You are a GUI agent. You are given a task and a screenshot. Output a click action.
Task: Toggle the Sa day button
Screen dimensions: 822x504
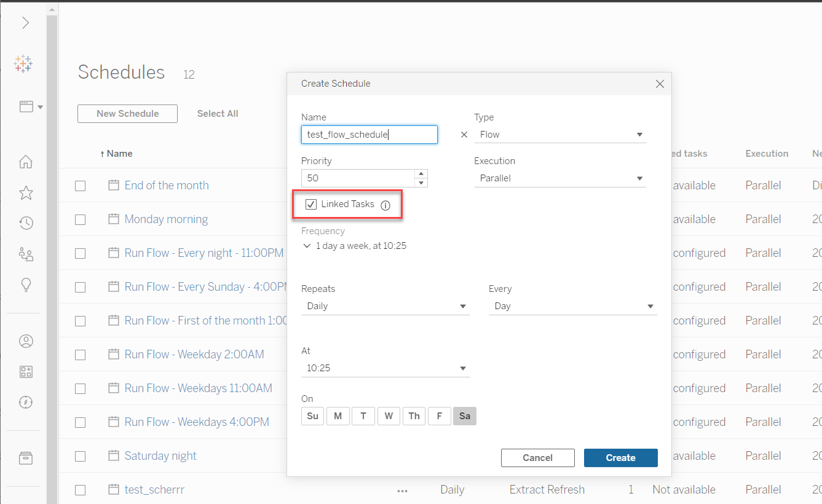click(x=465, y=416)
